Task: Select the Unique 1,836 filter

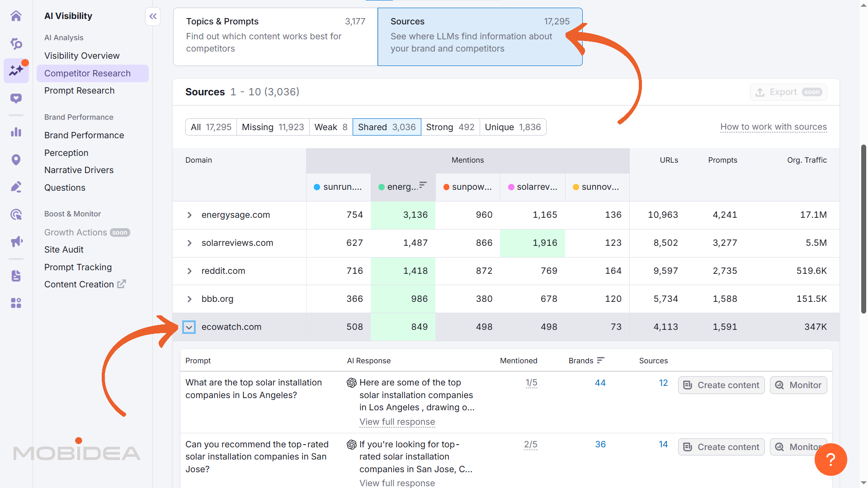Action: click(513, 127)
